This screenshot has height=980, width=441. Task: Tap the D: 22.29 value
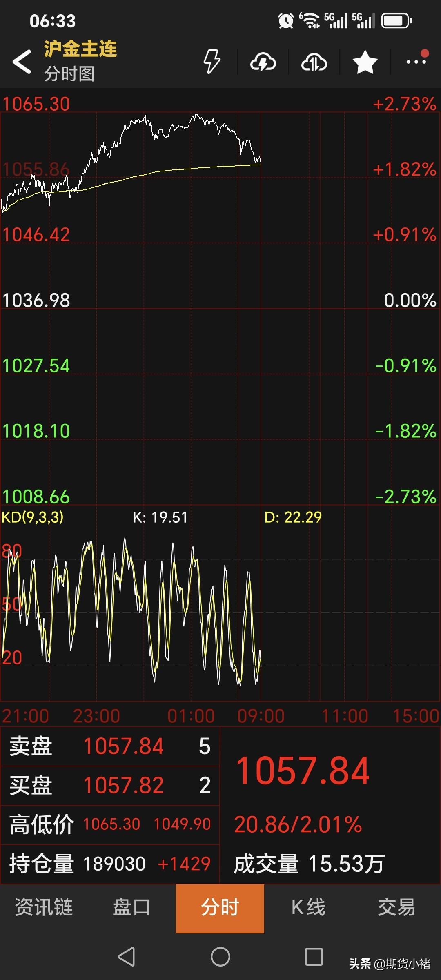tap(293, 517)
